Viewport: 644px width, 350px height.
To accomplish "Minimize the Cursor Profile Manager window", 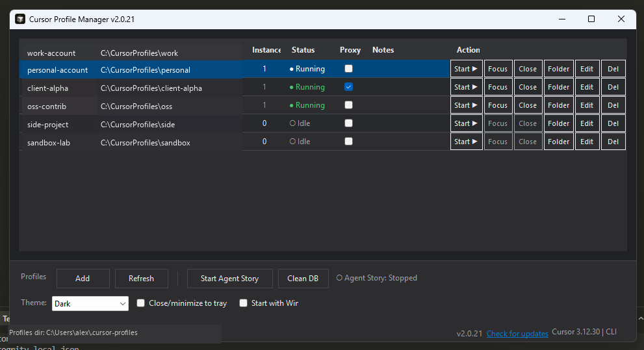I will tap(562, 19).
